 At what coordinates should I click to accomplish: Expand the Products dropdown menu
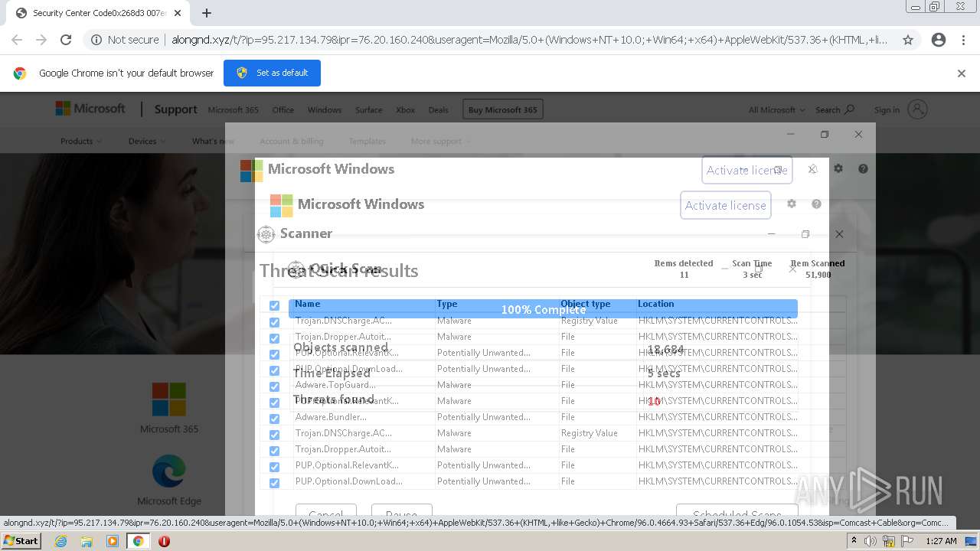click(x=81, y=141)
